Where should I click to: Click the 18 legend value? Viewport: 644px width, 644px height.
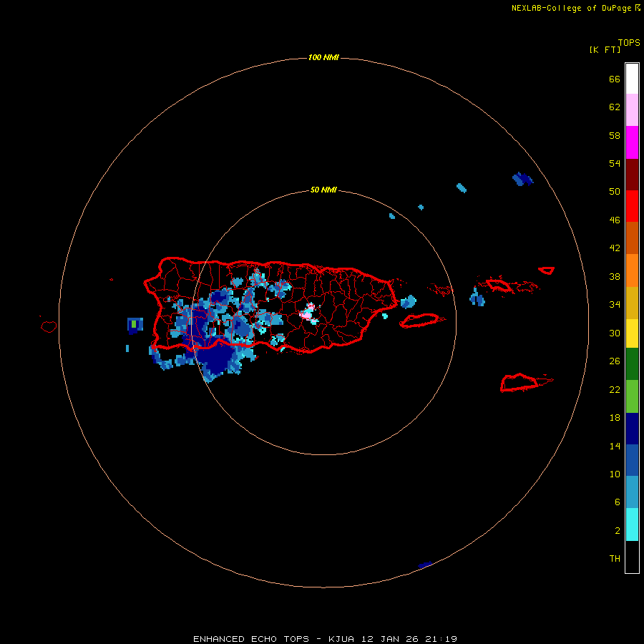pyautogui.click(x=615, y=418)
